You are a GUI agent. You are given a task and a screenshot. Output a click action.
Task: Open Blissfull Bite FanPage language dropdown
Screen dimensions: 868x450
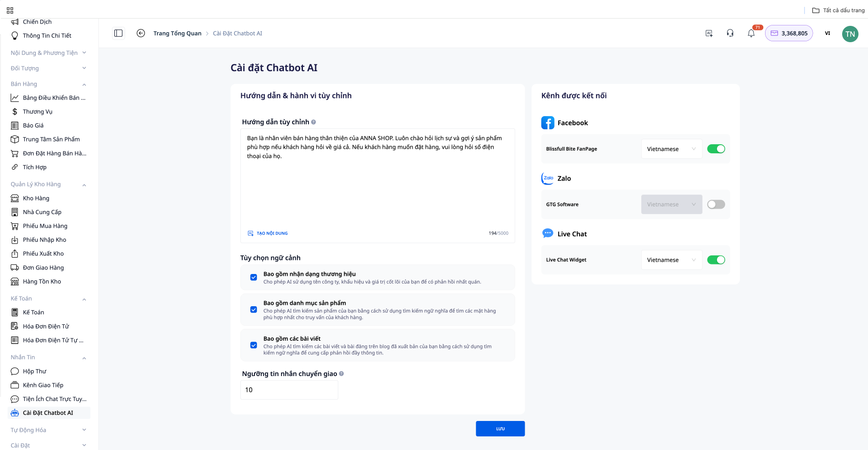671,149
